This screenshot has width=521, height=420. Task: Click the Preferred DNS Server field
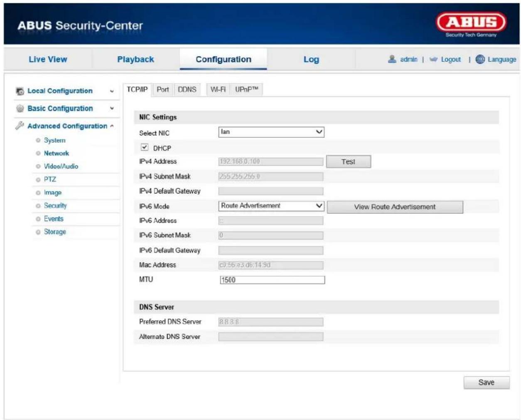271,322
